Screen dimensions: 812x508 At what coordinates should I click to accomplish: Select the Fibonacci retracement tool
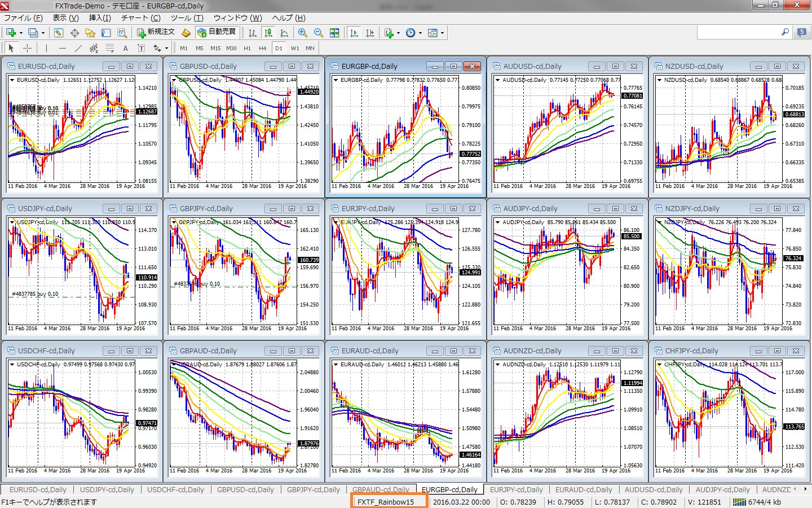109,48
